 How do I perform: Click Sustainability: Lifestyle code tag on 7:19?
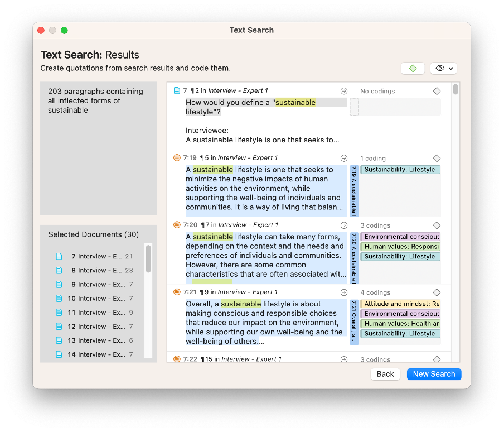pos(400,170)
